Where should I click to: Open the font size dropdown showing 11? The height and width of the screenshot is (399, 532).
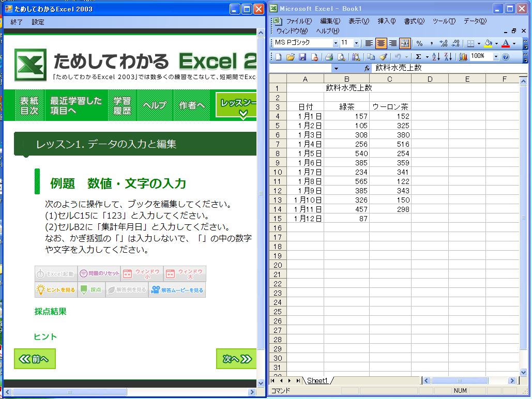tap(356, 43)
